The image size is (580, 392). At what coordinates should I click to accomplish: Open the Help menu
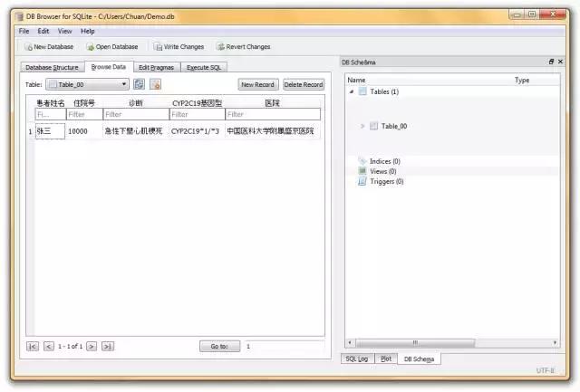88,31
